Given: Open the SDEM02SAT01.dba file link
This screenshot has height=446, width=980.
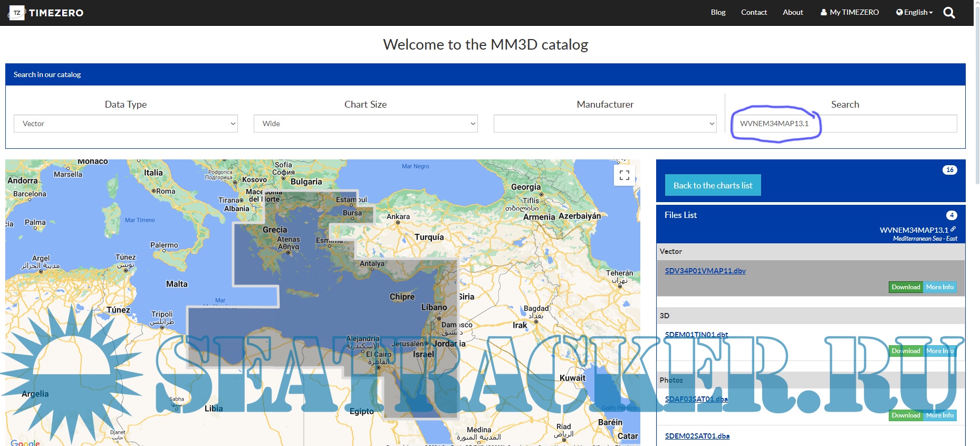Looking at the screenshot, I should tap(697, 436).
